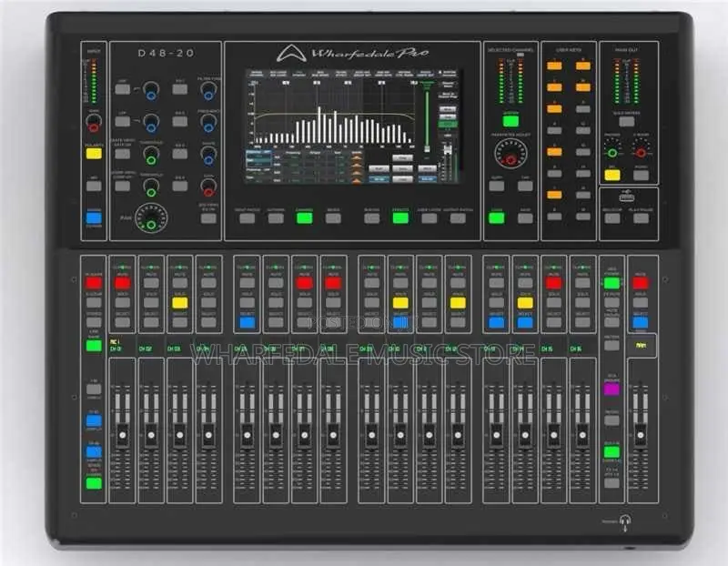Unmute channel CH 01
The width and height of the screenshot is (728, 566).
(123, 283)
